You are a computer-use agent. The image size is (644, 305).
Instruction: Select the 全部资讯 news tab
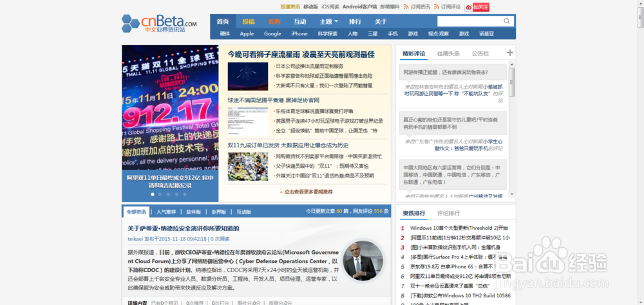click(x=136, y=212)
